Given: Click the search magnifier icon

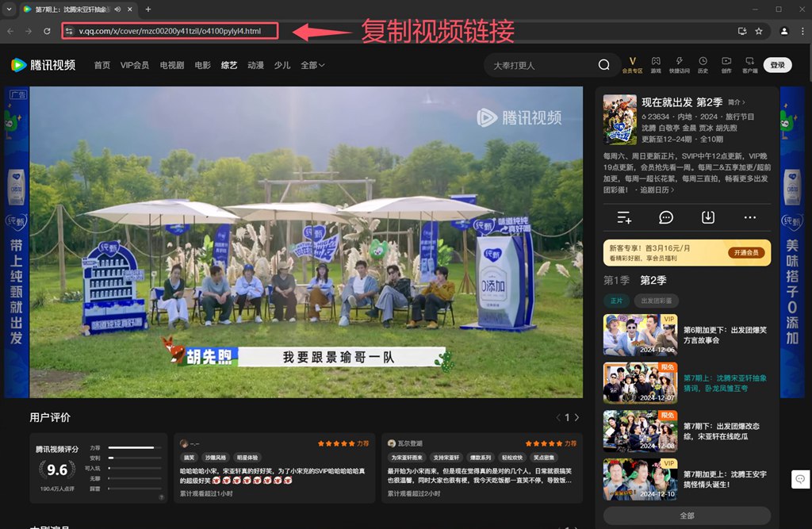Looking at the screenshot, I should coord(603,64).
